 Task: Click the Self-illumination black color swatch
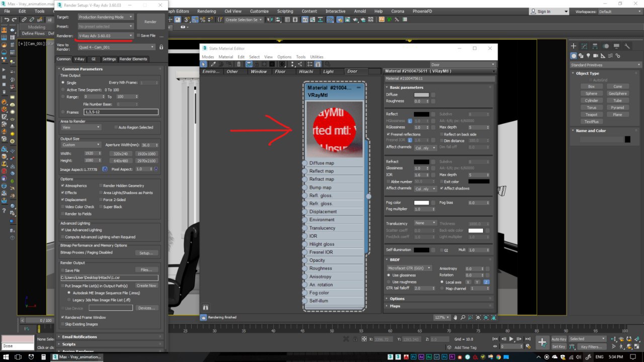(x=422, y=250)
